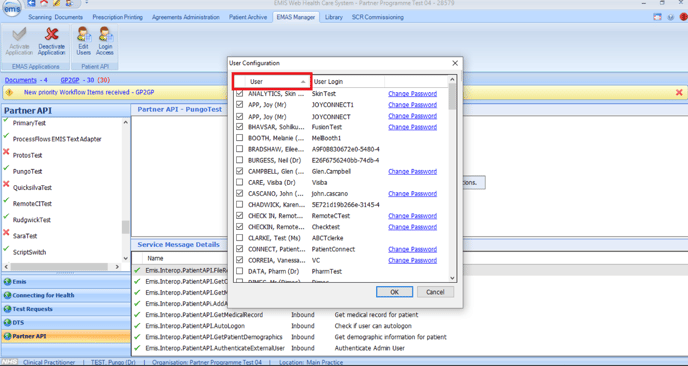
Task: Close the User Configuration dialog
Action: coord(455,63)
